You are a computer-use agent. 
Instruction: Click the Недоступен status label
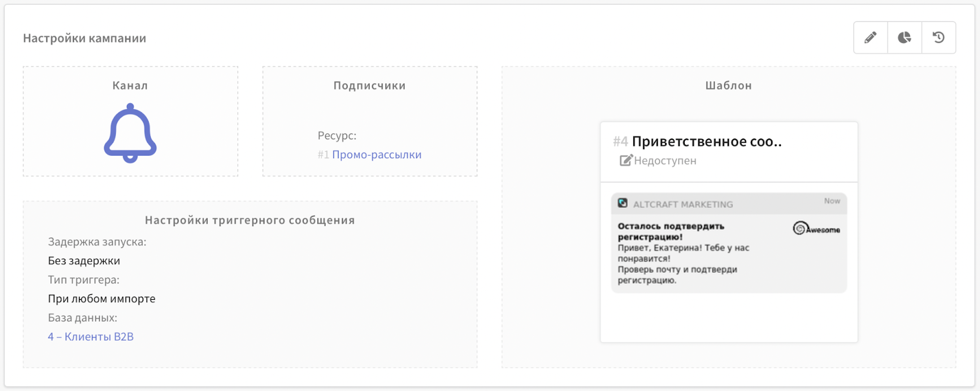[x=665, y=161]
